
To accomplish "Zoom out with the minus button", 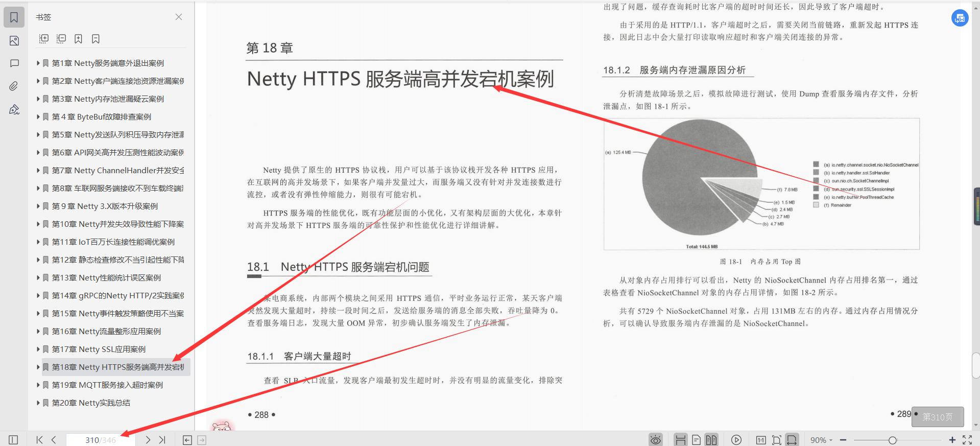I will [x=843, y=440].
